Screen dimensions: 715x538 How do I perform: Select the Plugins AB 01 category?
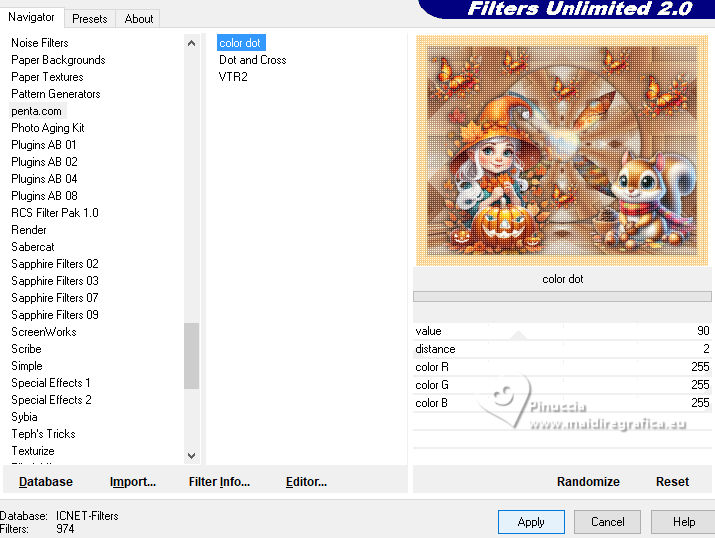(44, 145)
